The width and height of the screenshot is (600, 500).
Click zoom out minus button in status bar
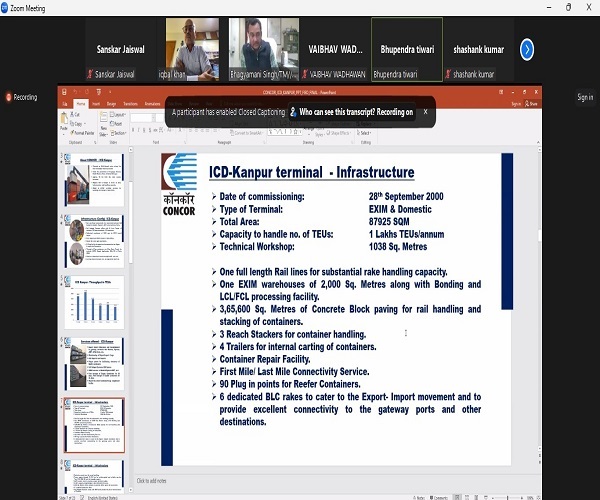click(492, 497)
